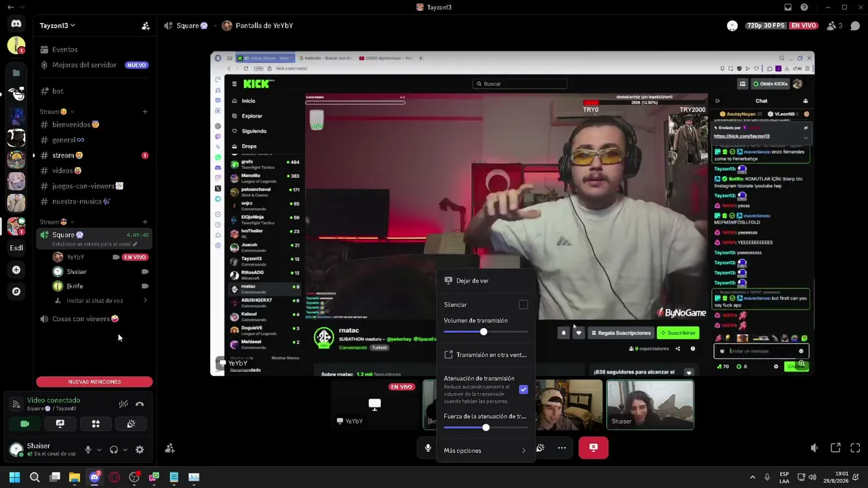Screen dimensions: 868x488
Task: Show hidden system tray icons
Action: (x=753, y=477)
